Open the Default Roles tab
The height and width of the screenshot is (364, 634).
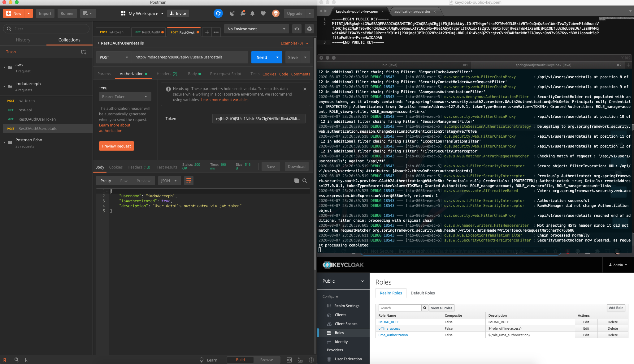pos(423,293)
